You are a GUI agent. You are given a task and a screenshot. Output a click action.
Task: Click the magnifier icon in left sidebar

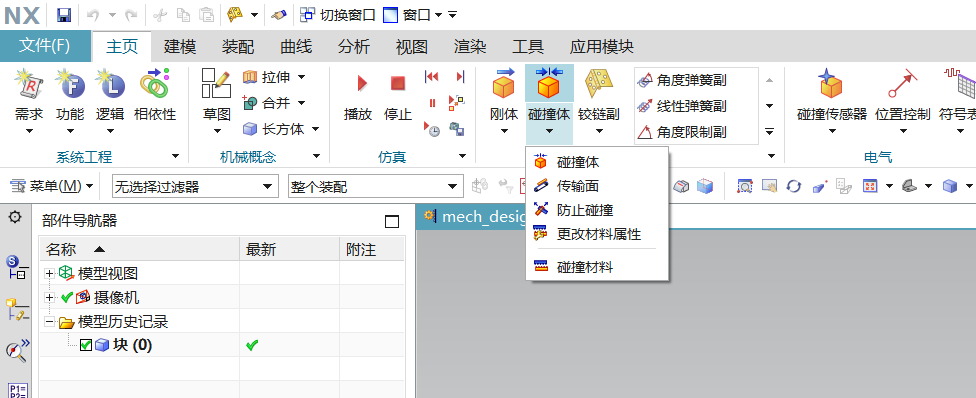click(x=17, y=350)
